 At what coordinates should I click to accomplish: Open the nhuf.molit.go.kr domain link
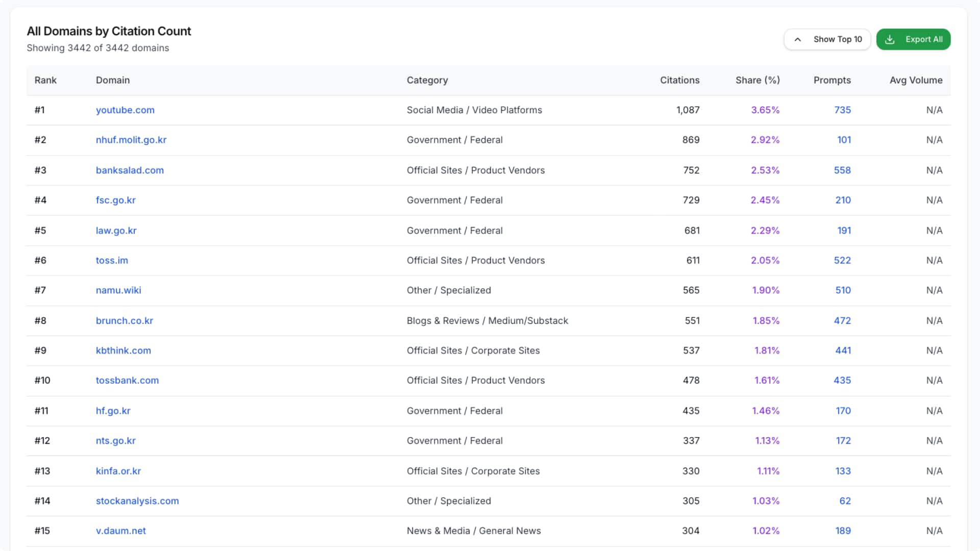[131, 140]
